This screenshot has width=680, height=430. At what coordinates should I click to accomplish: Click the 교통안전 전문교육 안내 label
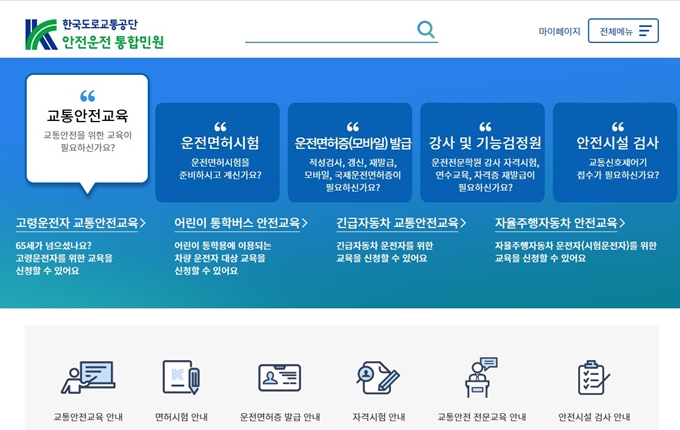[481, 417]
